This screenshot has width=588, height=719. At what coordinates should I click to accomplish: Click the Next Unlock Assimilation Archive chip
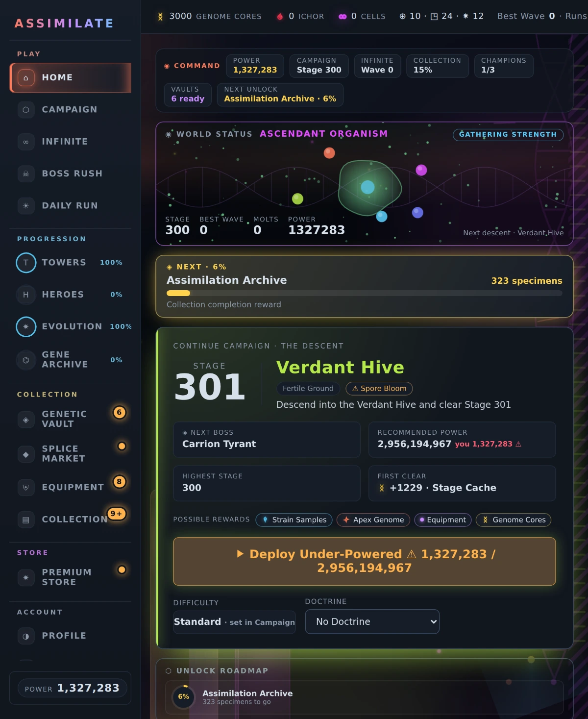click(x=280, y=95)
